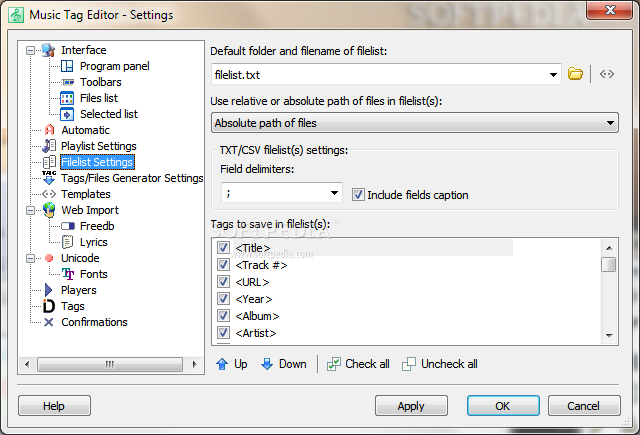Select Playlist Settings in tree

[99, 146]
